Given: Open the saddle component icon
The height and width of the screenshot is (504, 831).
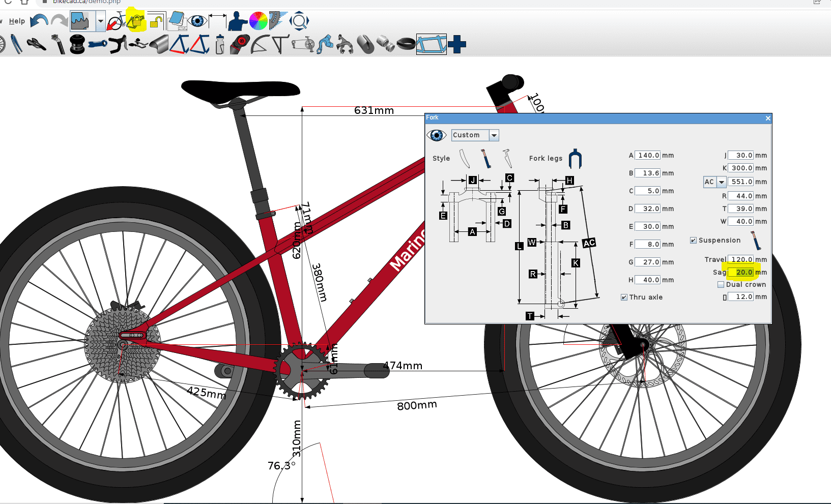Looking at the screenshot, I should click(37, 44).
